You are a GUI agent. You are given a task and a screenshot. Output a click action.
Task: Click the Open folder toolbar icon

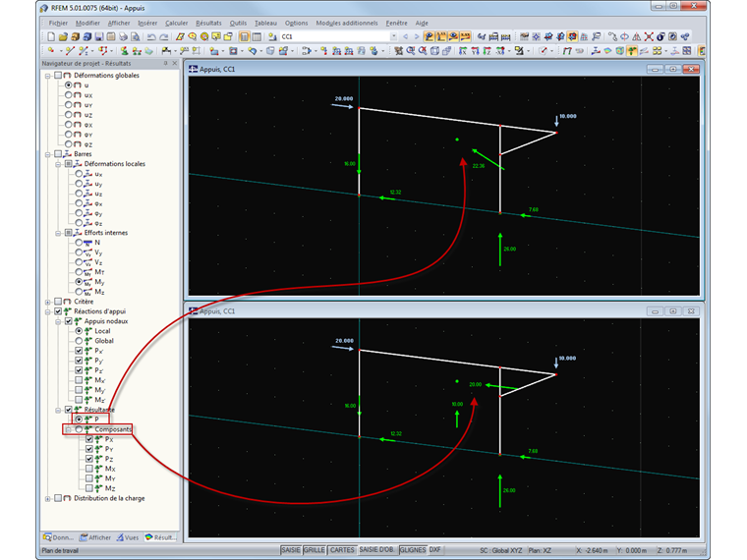coord(63,36)
